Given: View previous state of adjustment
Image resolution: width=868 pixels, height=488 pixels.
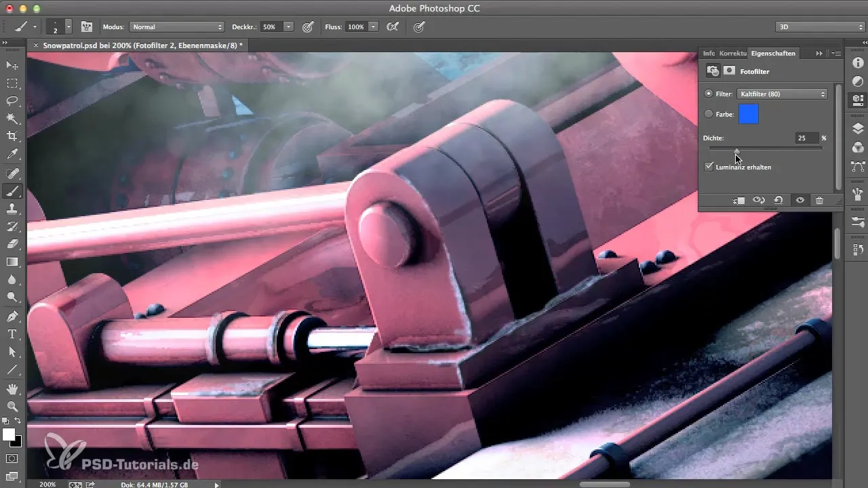Looking at the screenshot, I should 759,201.
